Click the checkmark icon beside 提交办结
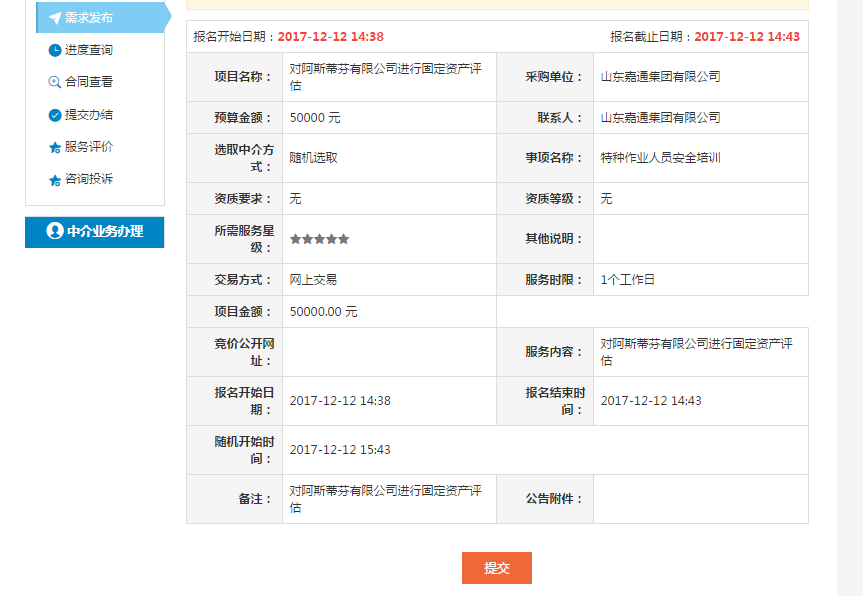 coord(54,115)
